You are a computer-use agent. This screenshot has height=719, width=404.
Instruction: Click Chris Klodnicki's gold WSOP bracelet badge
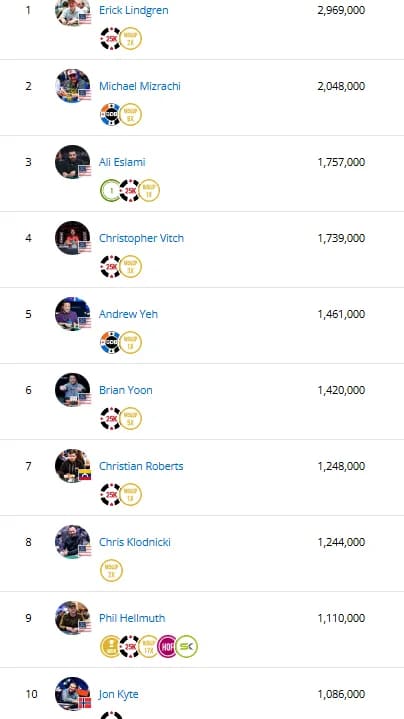click(111, 570)
